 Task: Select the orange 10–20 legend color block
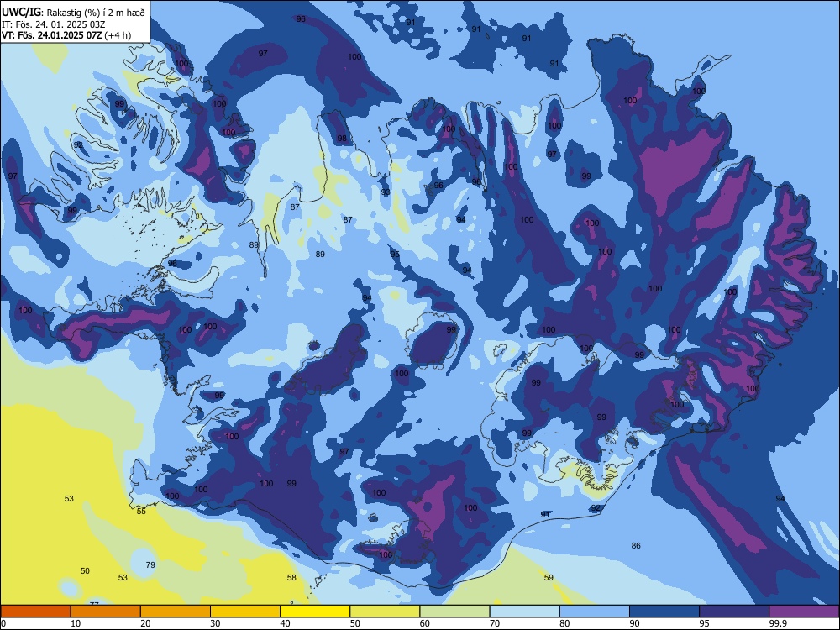coord(106,612)
